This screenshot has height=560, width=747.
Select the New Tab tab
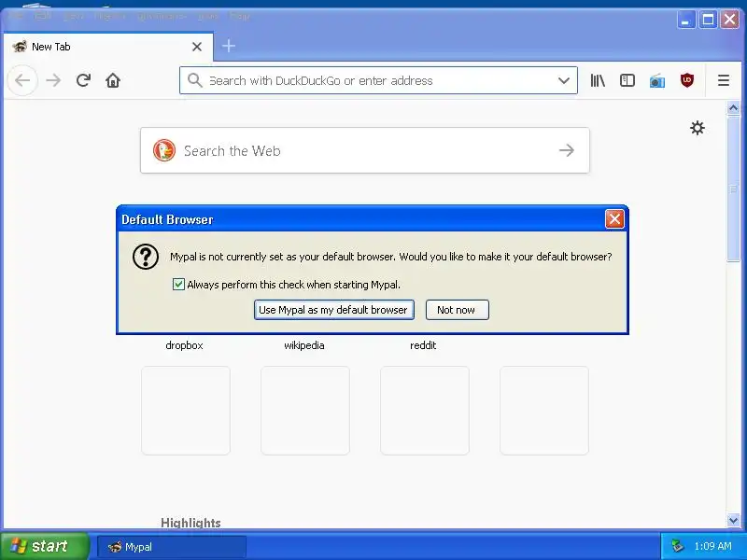click(x=108, y=47)
